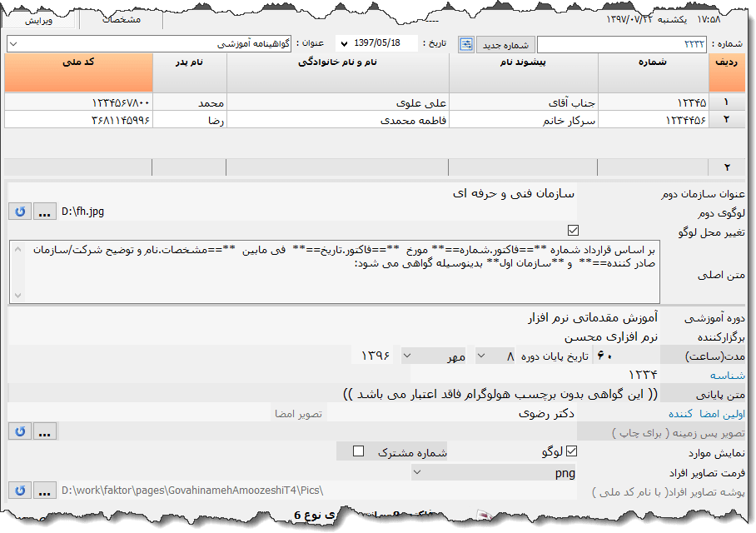The width and height of the screenshot is (756, 533).
Task: Browse for a signature image file
Action: tap(43, 430)
